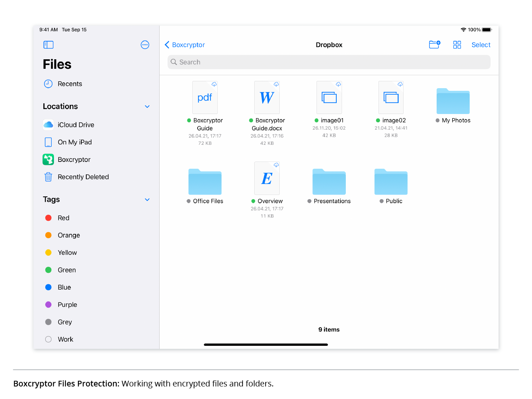The height and width of the screenshot is (399, 532).
Task: Open the Presentations folder
Action: (x=329, y=182)
